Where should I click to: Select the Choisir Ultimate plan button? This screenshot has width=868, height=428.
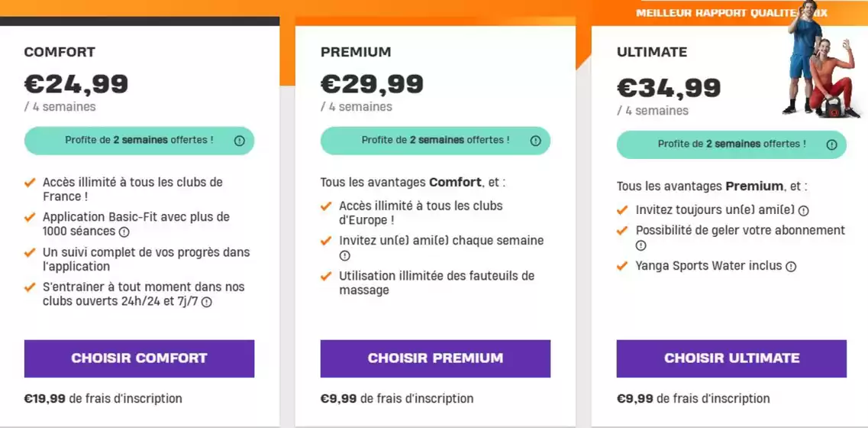[x=731, y=358]
